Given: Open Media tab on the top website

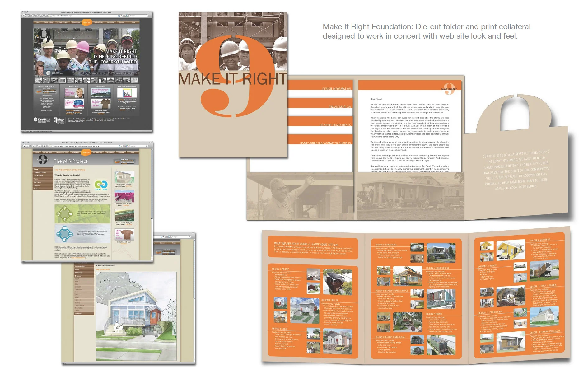Looking at the screenshot, I should coord(133,22).
